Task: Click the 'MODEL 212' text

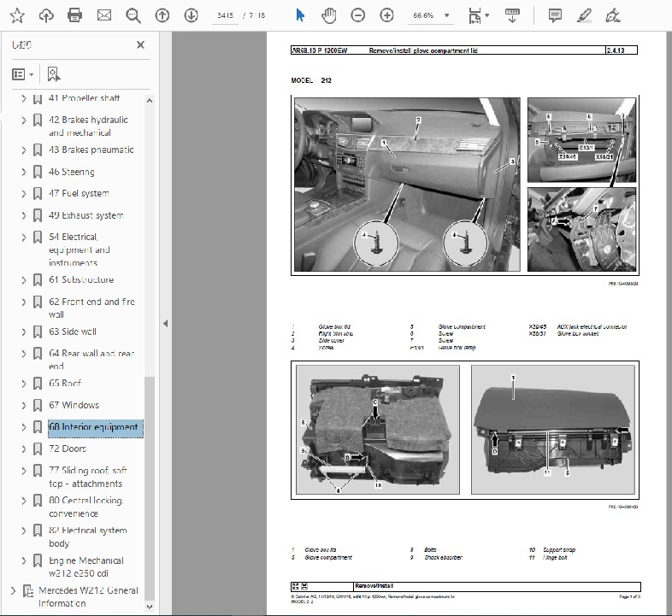Action: tap(311, 80)
